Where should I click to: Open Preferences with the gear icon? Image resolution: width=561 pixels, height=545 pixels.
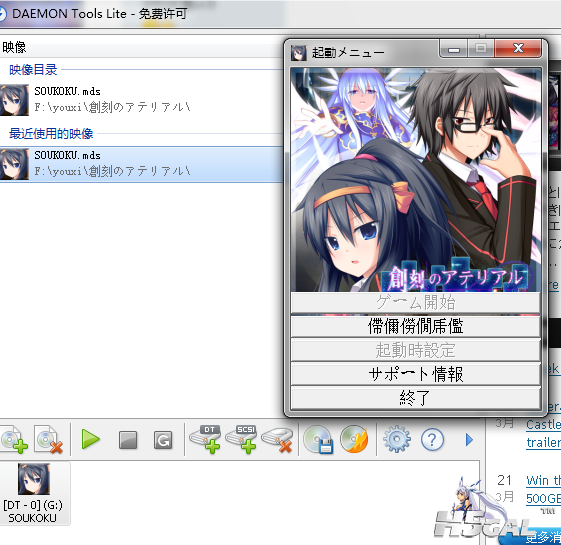pos(396,439)
